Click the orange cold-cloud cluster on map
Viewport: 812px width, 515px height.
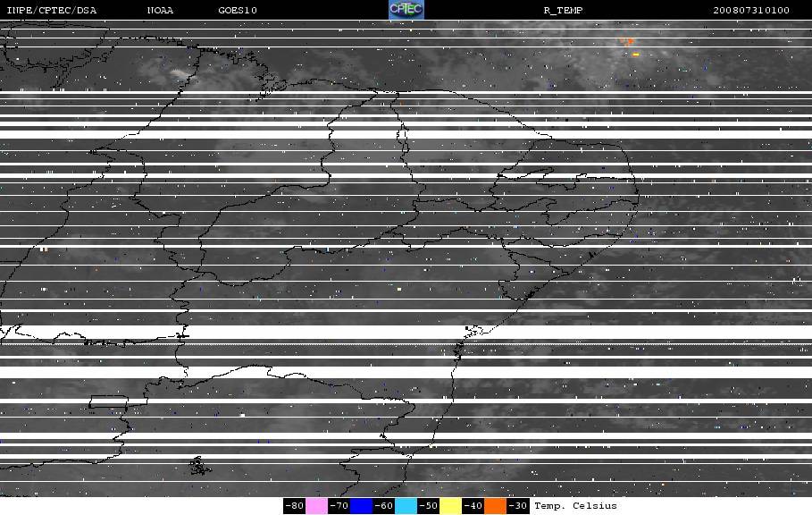(628, 42)
